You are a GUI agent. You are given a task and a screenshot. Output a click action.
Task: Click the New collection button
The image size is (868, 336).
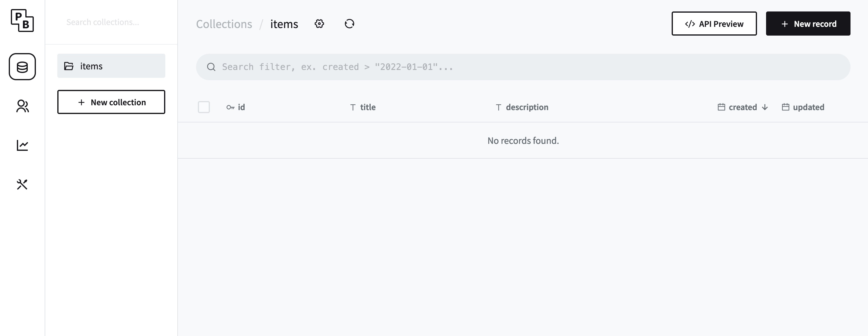coord(111,102)
